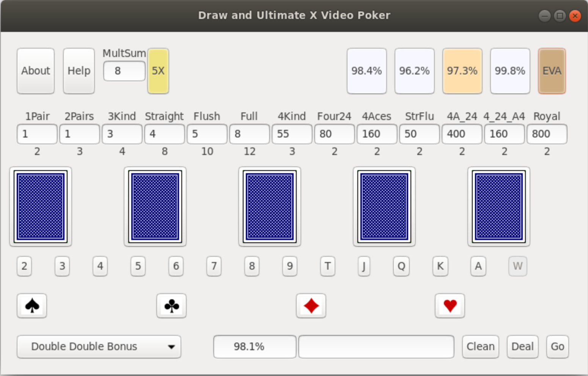The image size is (588, 376).
Task: Pick the Ace rank button
Action: coord(478,266)
